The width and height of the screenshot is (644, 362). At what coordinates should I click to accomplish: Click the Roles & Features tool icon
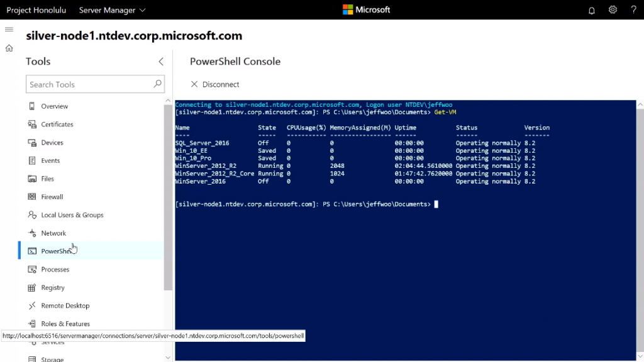click(32, 324)
